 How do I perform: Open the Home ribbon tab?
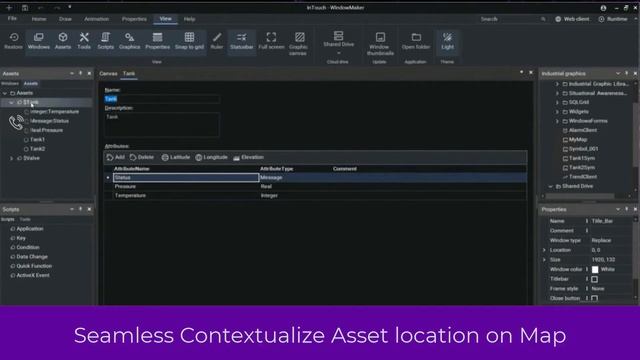coord(39,19)
